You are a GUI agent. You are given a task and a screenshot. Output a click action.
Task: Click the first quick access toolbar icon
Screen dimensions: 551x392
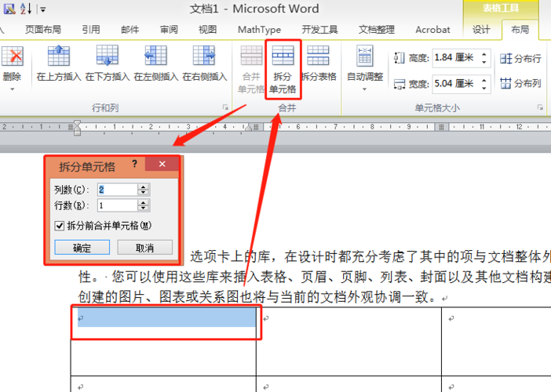coord(9,9)
